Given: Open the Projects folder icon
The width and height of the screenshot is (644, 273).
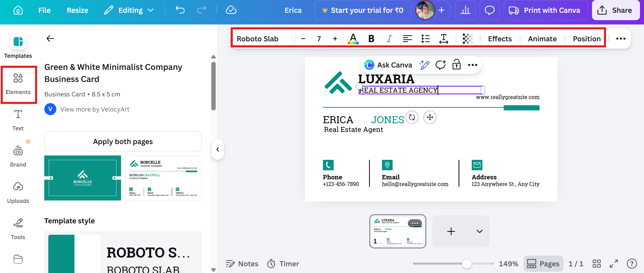Looking at the screenshot, I should [x=18, y=259].
